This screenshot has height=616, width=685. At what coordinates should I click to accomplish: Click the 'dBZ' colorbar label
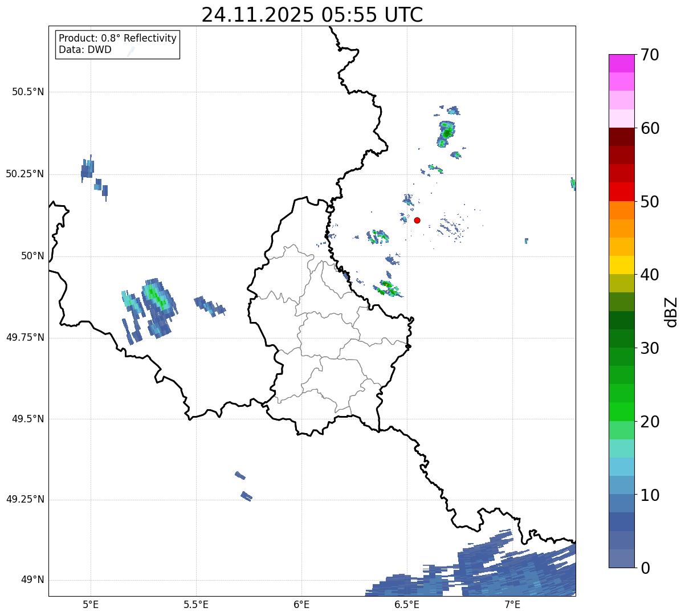point(671,312)
